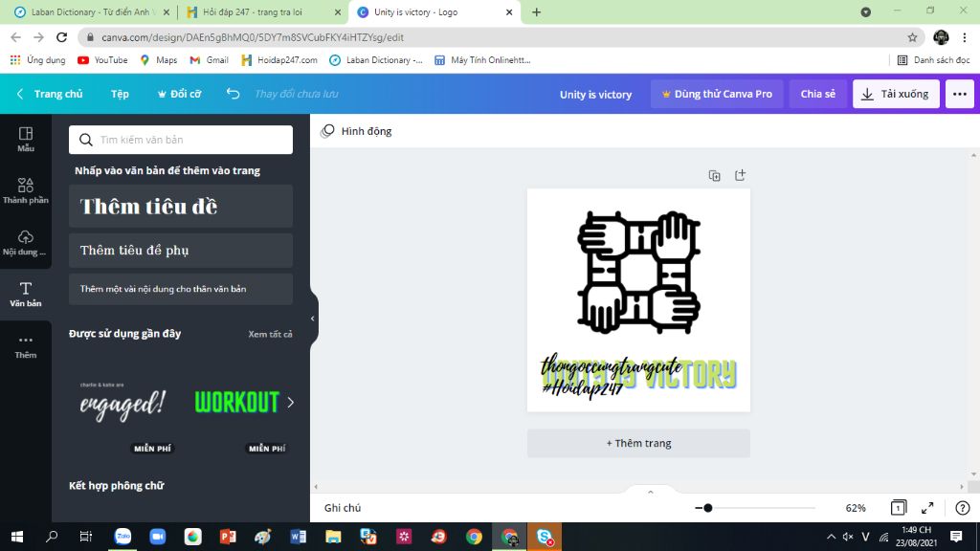Bookmark this page with the star icon

click(912, 37)
